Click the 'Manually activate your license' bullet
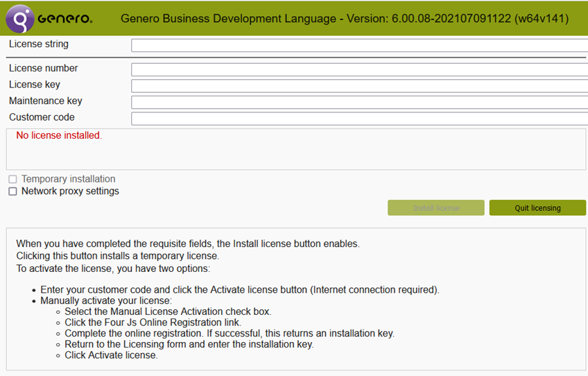 tap(105, 301)
